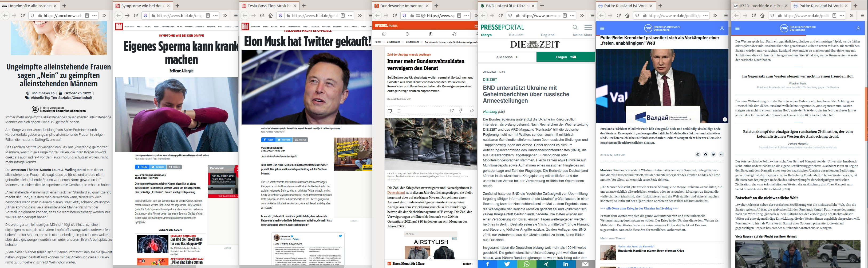Open Presseportal 'Meine Abos' tab

(582, 35)
